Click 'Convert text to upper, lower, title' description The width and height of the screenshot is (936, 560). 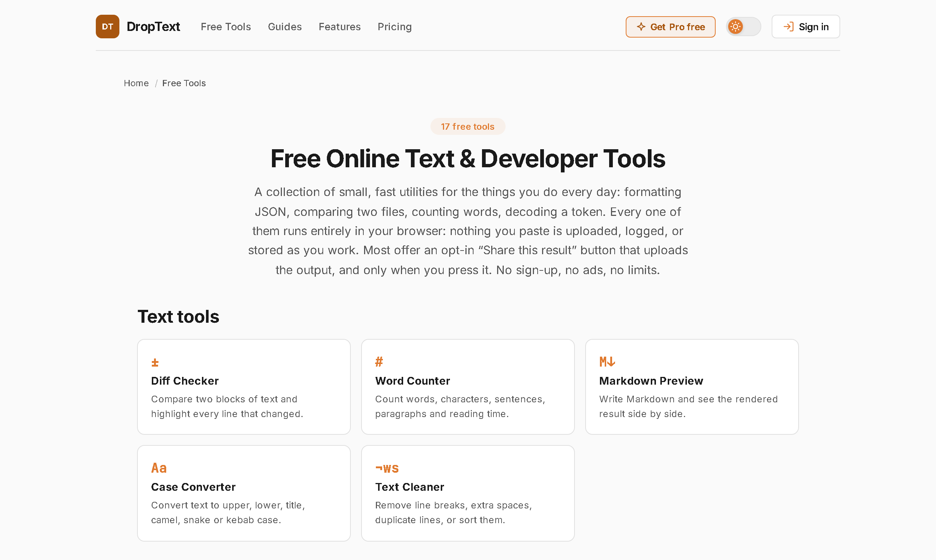(228, 512)
